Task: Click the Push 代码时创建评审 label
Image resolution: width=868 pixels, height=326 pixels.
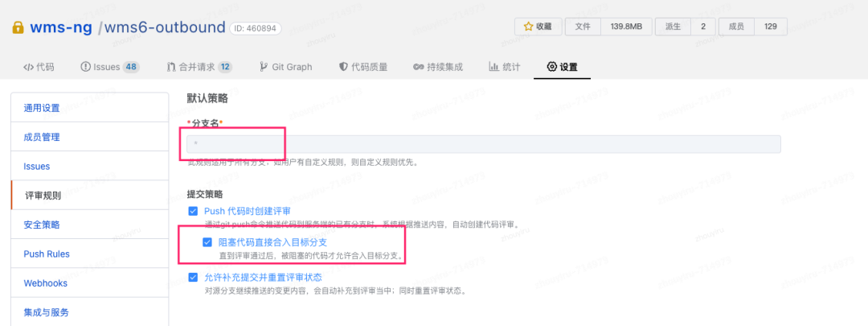Action: click(248, 211)
